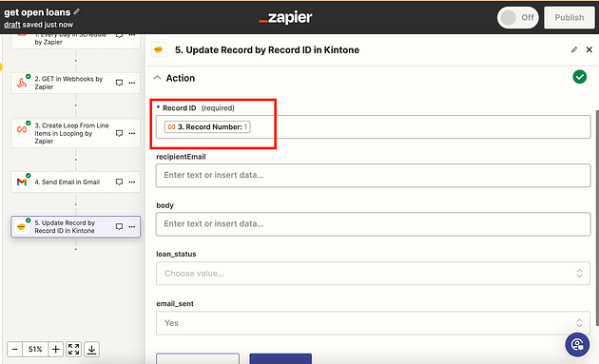The height and width of the screenshot is (364, 599).
Task: Select step 4 Send Email in Gmail
Action: point(76,182)
